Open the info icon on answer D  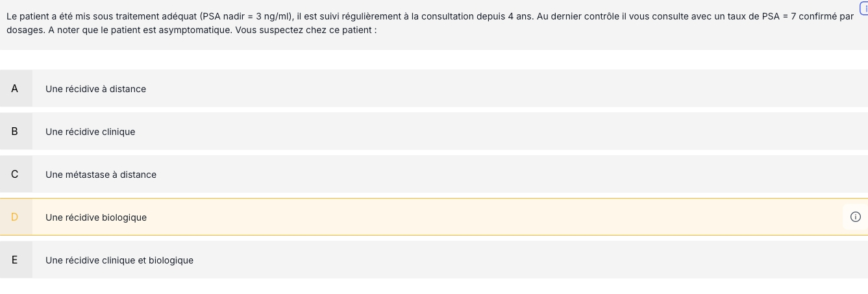(x=855, y=217)
